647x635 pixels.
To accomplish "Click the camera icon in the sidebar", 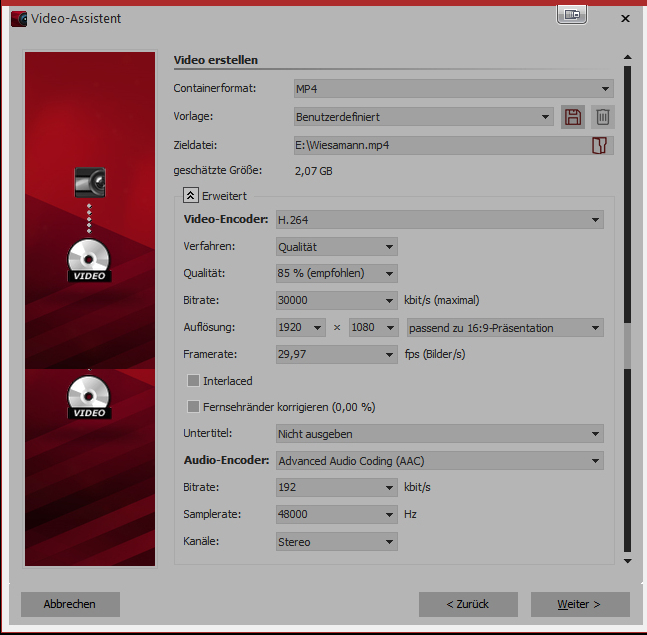I will pyautogui.click(x=90, y=182).
